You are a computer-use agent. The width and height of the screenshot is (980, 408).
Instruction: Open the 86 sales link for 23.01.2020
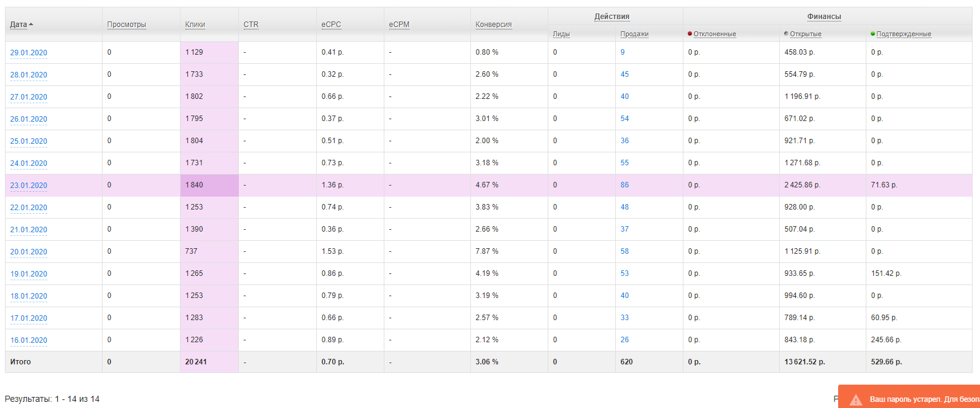624,185
